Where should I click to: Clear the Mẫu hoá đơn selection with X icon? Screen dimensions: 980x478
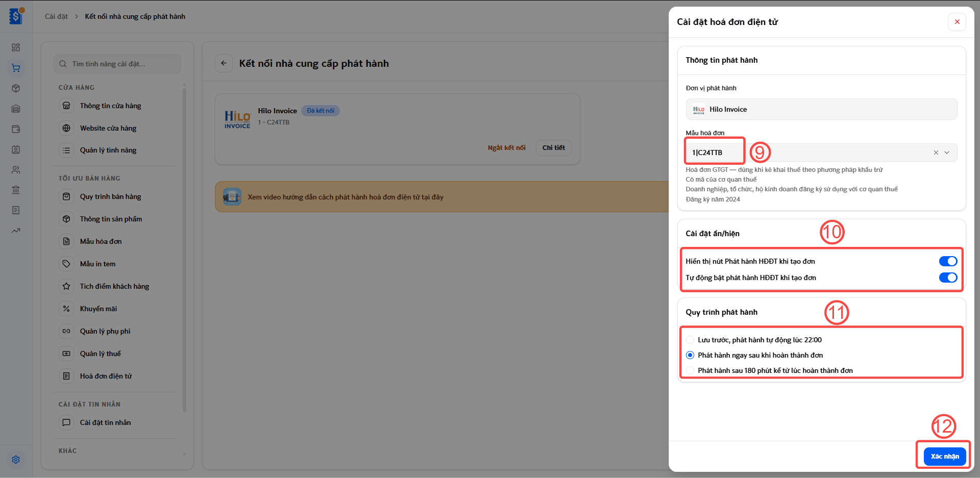(936, 153)
